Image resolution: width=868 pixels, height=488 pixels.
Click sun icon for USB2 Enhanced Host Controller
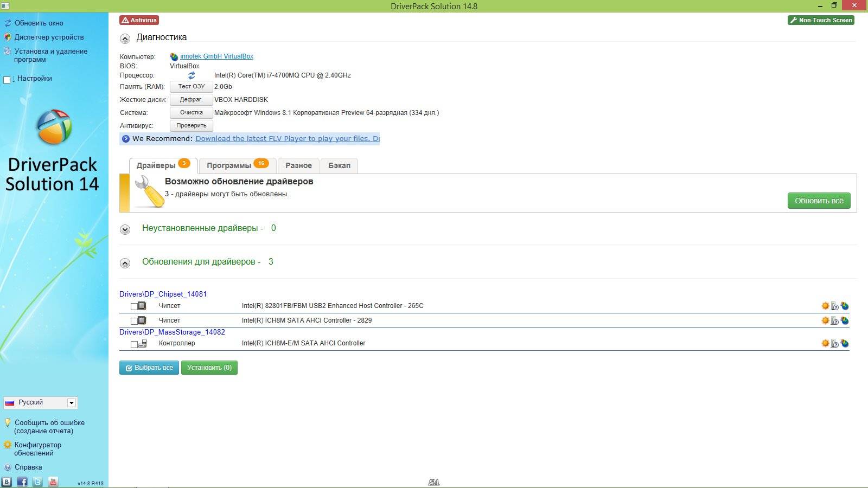point(825,306)
